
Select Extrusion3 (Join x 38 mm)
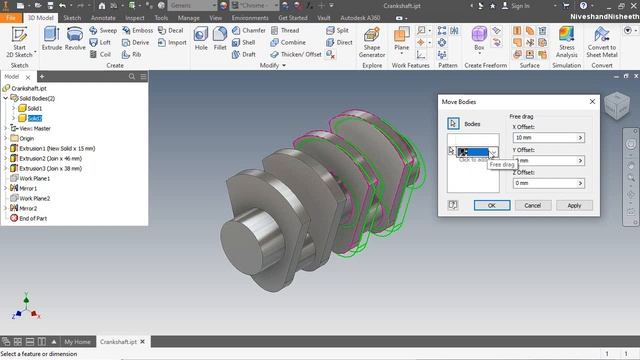(x=51, y=169)
